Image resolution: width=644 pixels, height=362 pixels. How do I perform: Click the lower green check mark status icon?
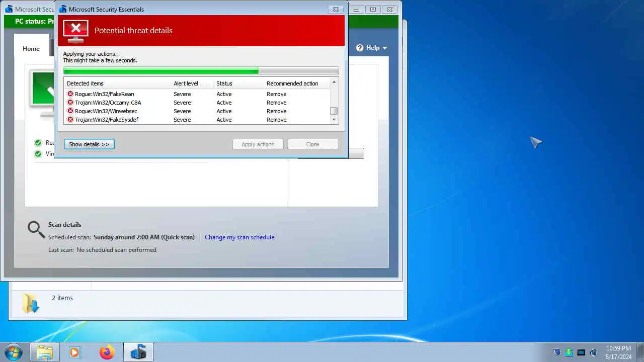38,154
